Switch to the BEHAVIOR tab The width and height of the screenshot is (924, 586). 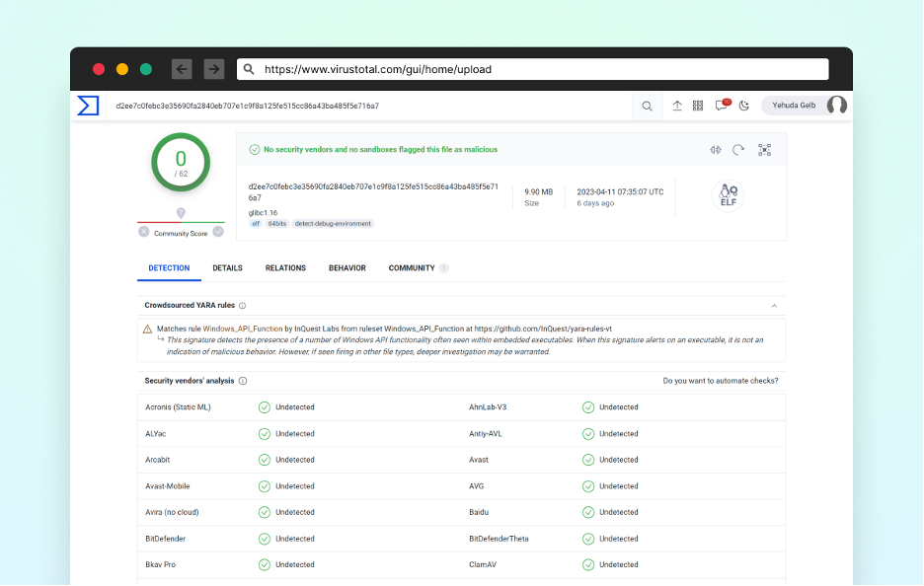click(346, 268)
